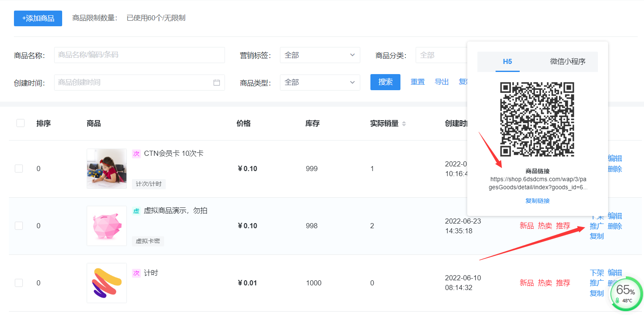Toggle 新品 tag on 计时 row
644x315 pixels.
[526, 283]
